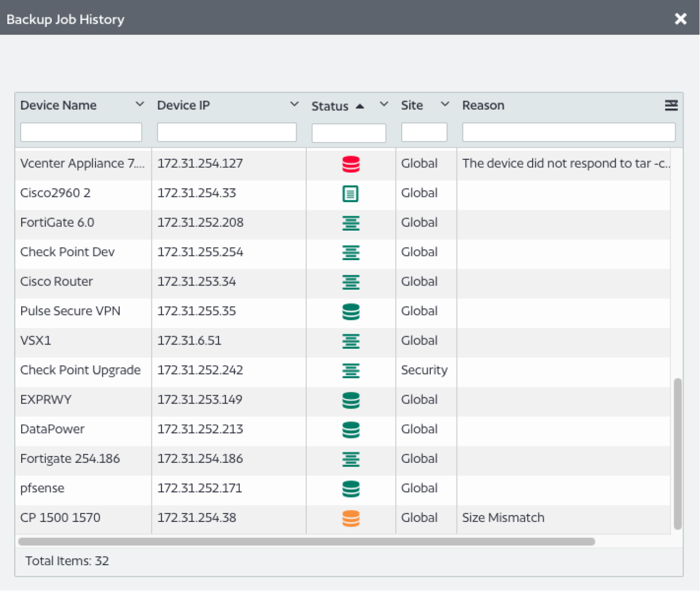Click EXPRWY's database status icon
The image size is (700, 591).
click(x=351, y=401)
